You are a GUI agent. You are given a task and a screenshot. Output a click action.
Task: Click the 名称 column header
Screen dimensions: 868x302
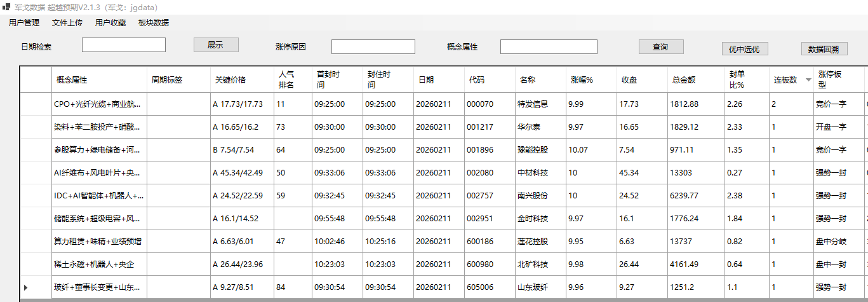(x=540, y=80)
